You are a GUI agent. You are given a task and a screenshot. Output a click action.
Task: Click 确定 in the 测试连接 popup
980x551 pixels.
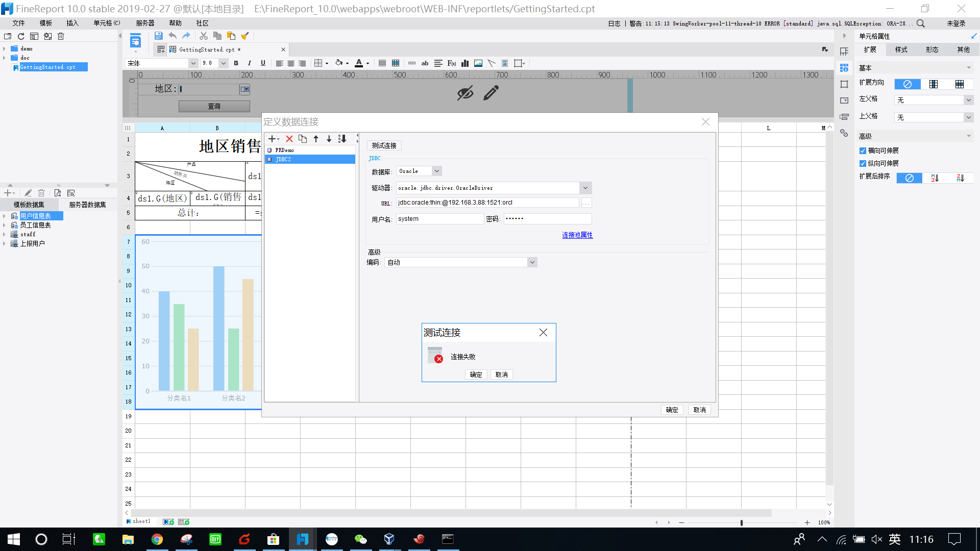(476, 374)
